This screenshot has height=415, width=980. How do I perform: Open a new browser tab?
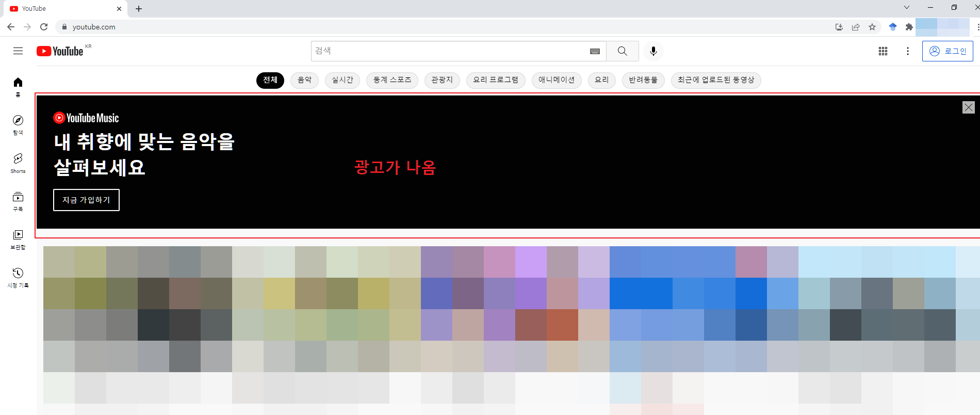(139, 9)
